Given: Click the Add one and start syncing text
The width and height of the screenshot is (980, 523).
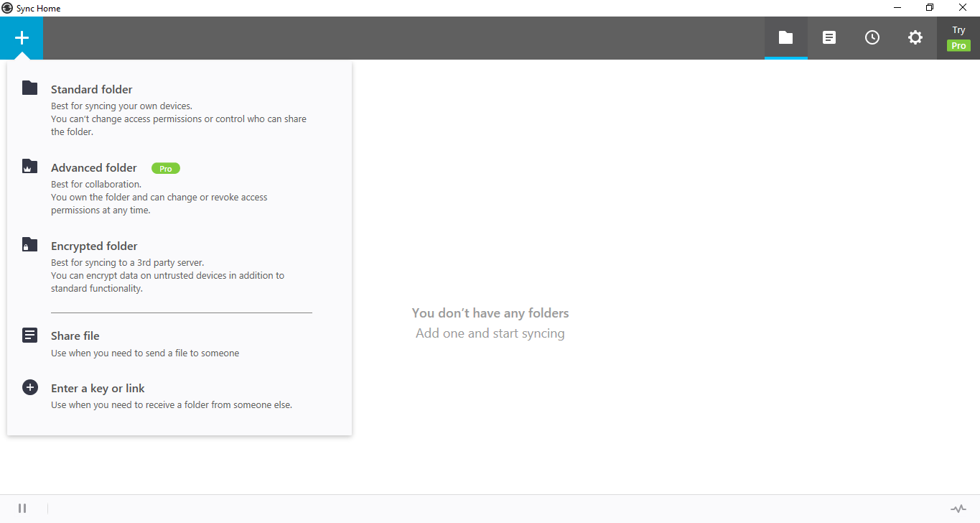Looking at the screenshot, I should click(490, 333).
